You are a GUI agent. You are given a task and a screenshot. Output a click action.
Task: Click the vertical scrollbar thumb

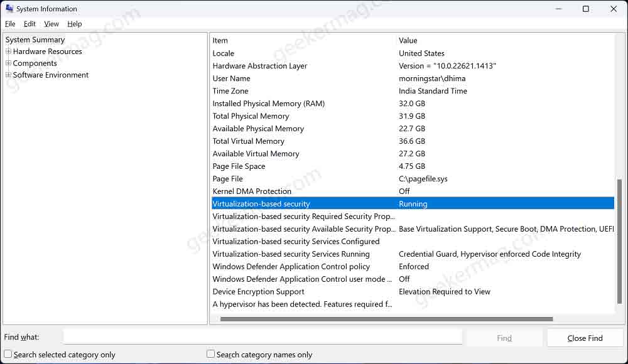620,242
